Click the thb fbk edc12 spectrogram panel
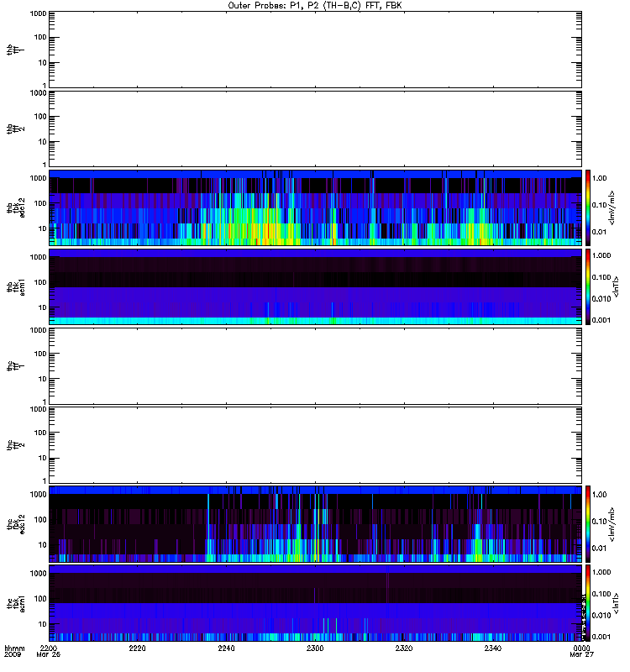This screenshot has height=672, width=630. tap(316, 207)
